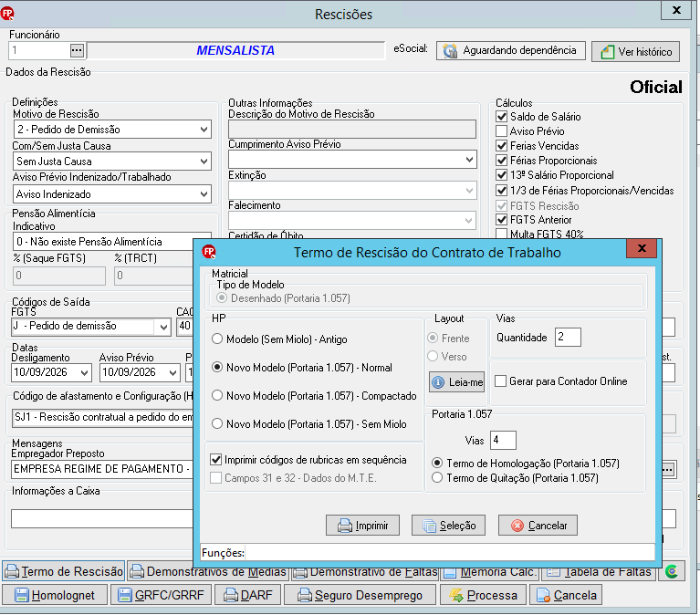700x615 pixels.
Task: Select Novo Modelo (Portaria 1.057) - Compactado
Action: [217, 395]
